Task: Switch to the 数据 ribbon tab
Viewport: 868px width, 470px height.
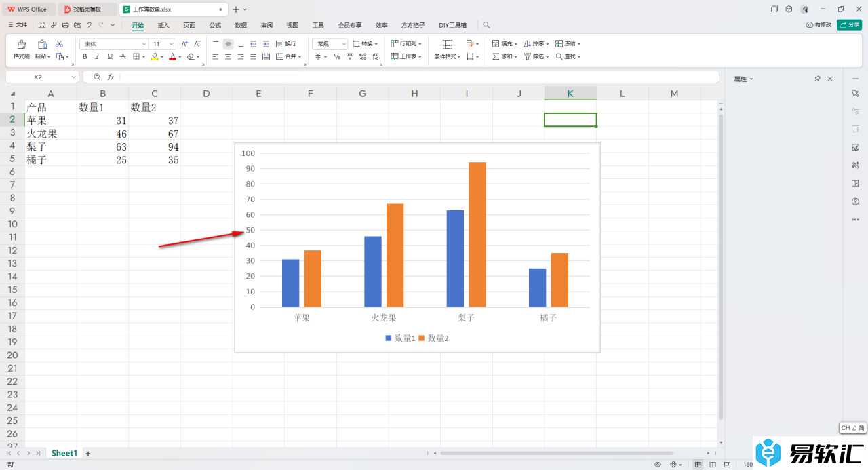Action: tap(241, 25)
